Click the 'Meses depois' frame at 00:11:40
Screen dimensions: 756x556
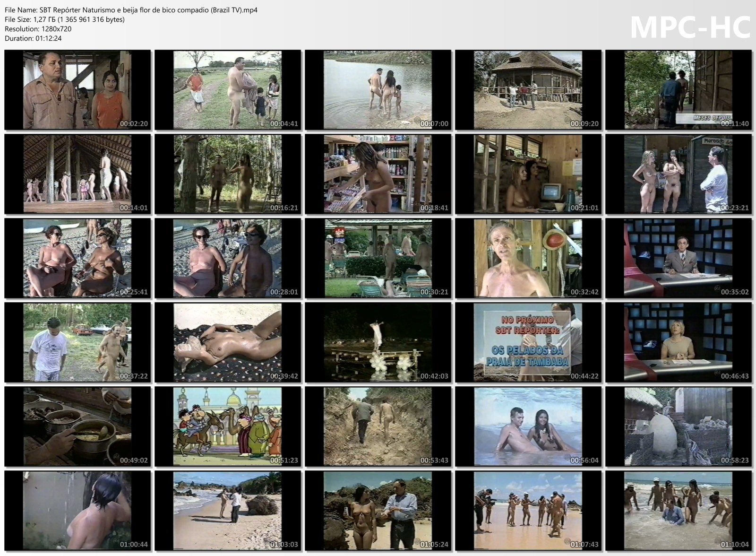(x=679, y=90)
